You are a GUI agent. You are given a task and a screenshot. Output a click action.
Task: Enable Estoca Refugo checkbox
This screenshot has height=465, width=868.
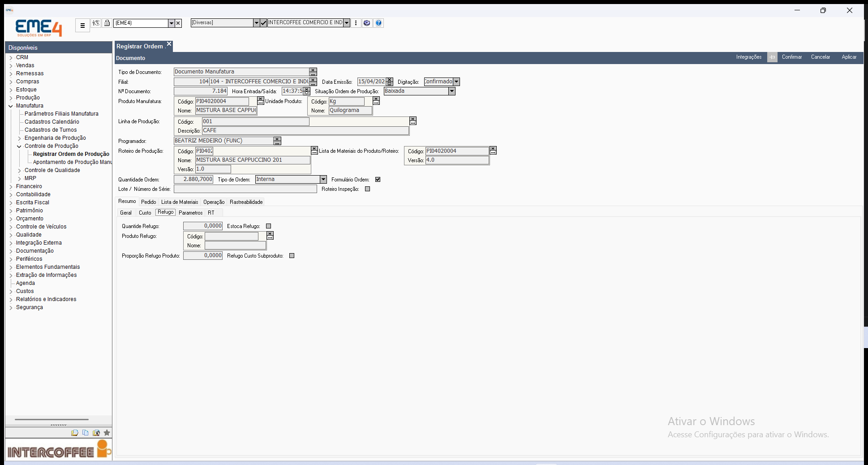click(269, 226)
